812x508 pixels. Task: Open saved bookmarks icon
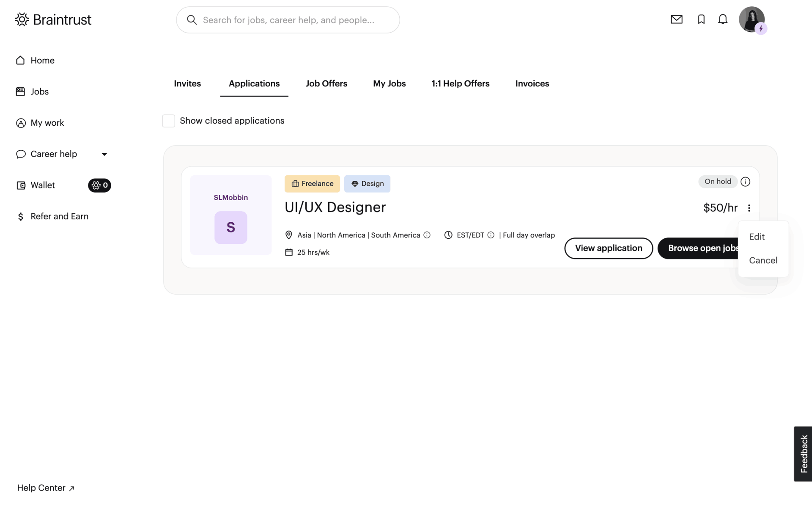(701, 19)
